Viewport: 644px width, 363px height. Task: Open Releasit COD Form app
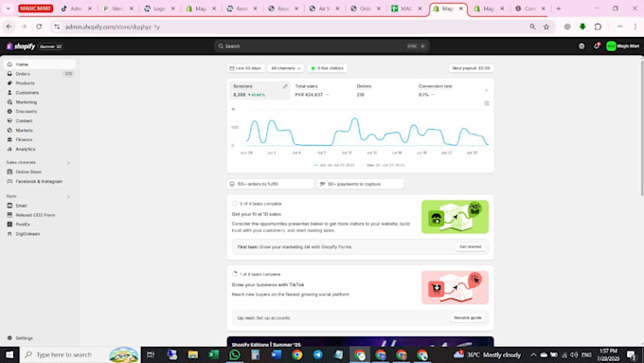[40, 215]
